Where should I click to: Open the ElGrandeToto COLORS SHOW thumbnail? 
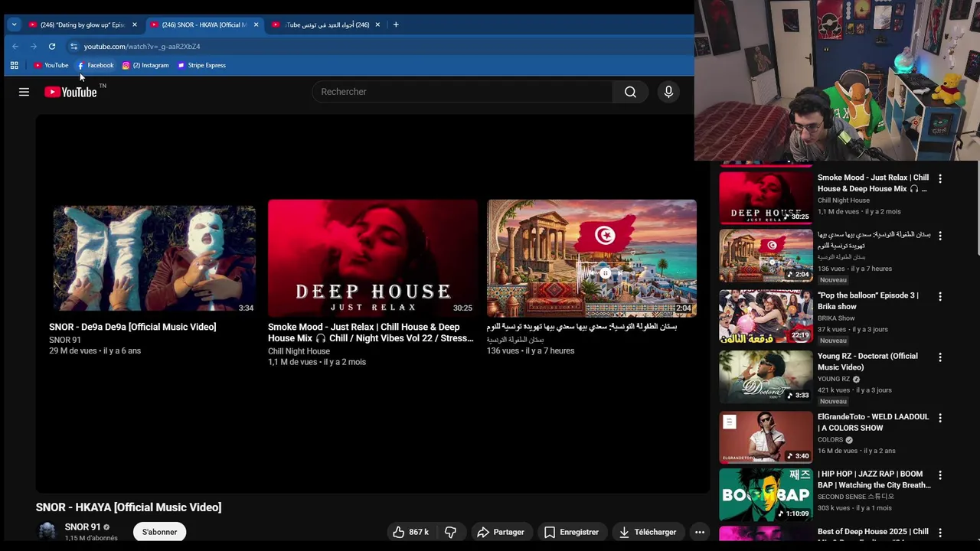766,437
